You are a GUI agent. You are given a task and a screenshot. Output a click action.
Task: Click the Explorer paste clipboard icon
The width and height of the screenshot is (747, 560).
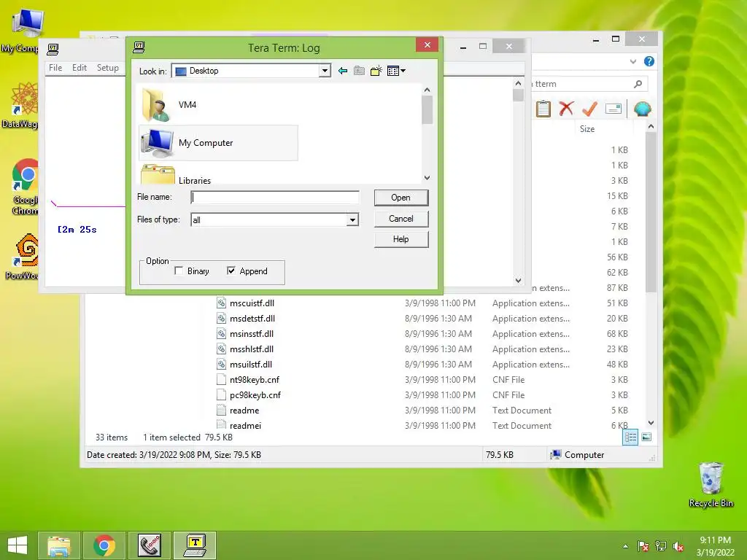tap(543, 109)
